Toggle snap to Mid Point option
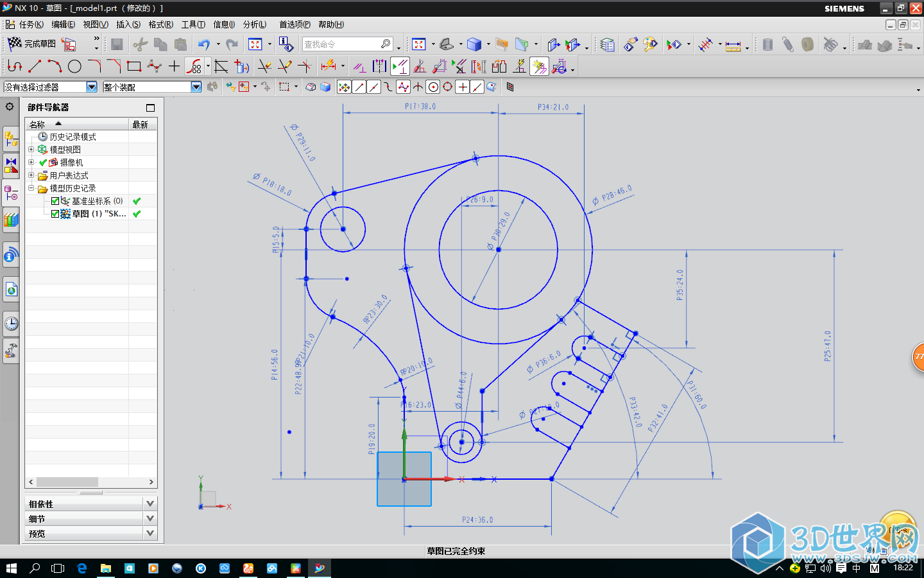924x578 pixels. (374, 87)
